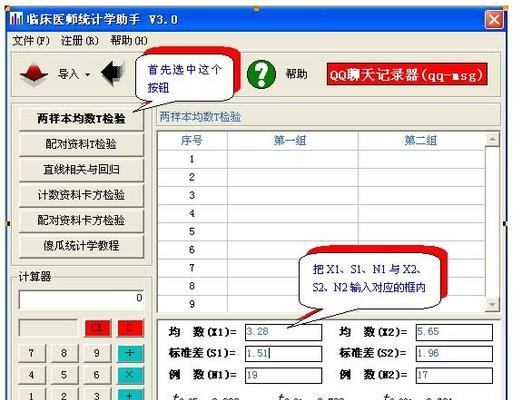Click the table scrollbar down arrow
Image resolution: width=522 pixels, height=400 pixels.
[x=492, y=304]
